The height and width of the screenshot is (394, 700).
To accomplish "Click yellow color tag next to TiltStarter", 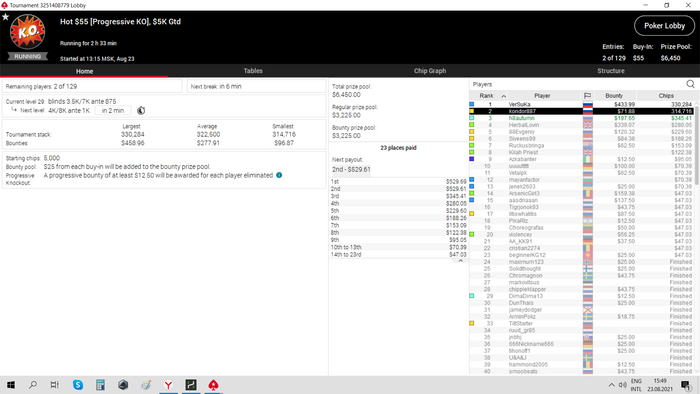I will pyautogui.click(x=471, y=323).
